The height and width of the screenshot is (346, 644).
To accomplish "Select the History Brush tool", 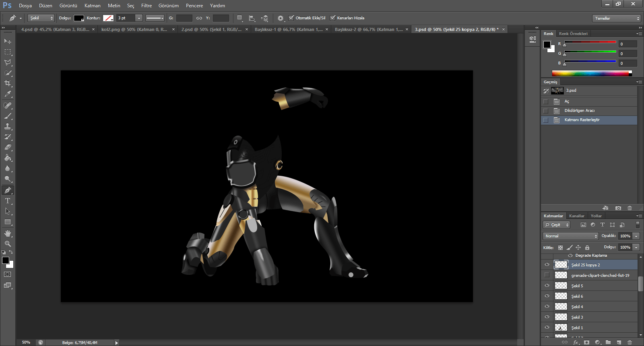I will (x=8, y=137).
